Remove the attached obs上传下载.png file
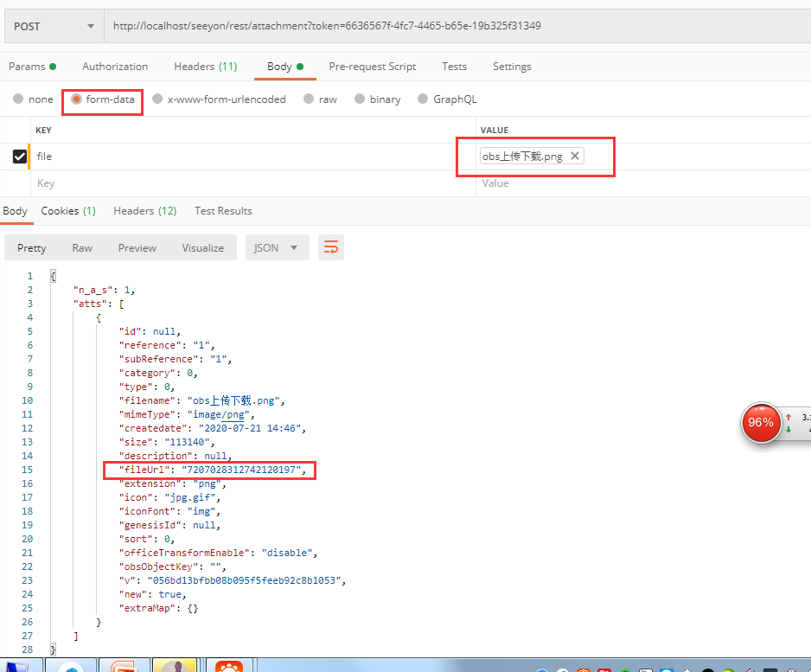This screenshot has height=672, width=811. coord(574,157)
